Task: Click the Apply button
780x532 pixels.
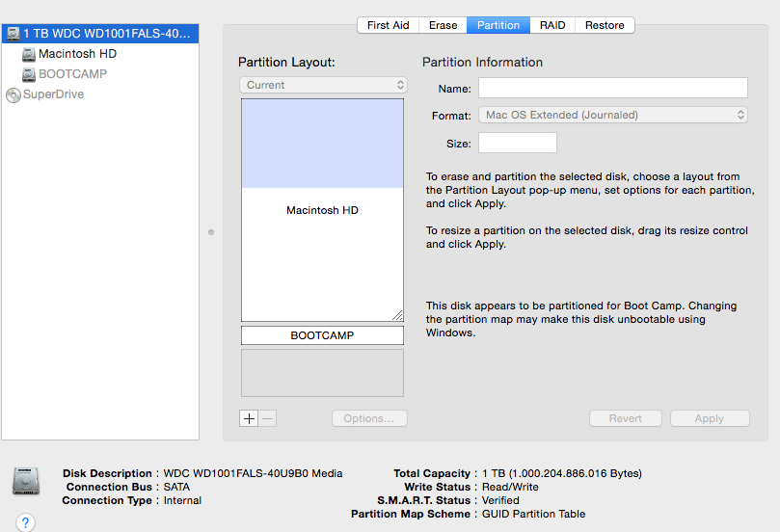Action: [x=710, y=418]
